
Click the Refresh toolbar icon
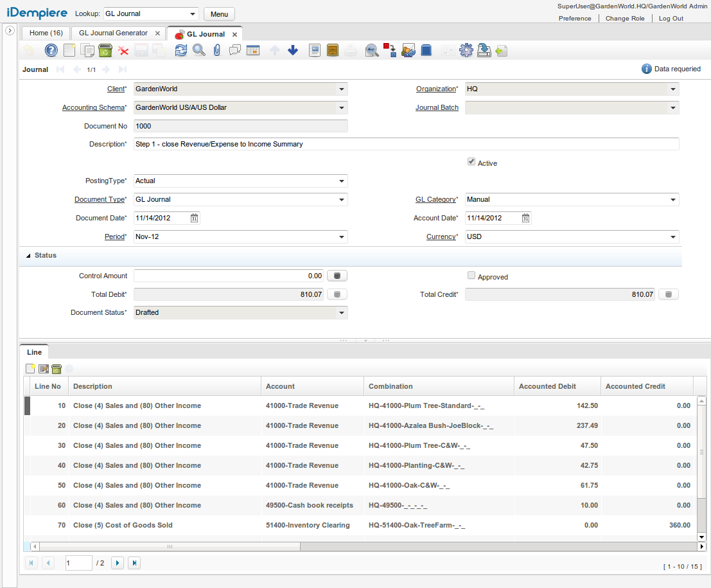(181, 50)
